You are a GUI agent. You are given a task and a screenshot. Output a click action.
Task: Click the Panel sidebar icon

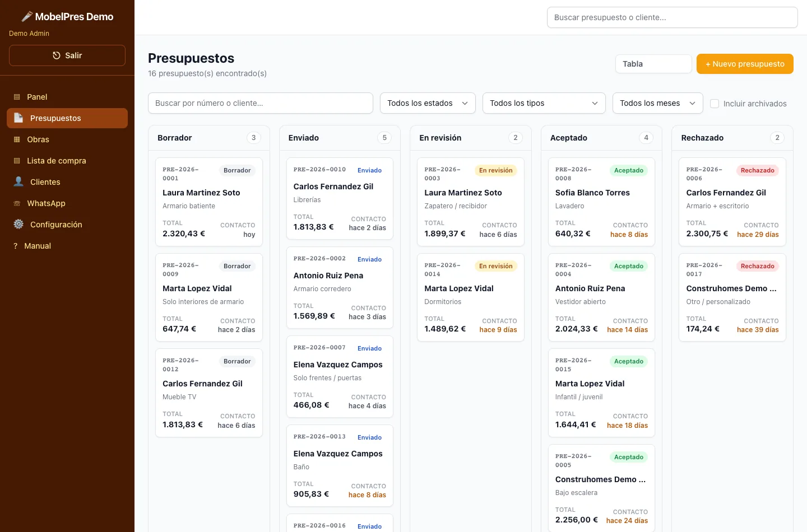(x=17, y=97)
